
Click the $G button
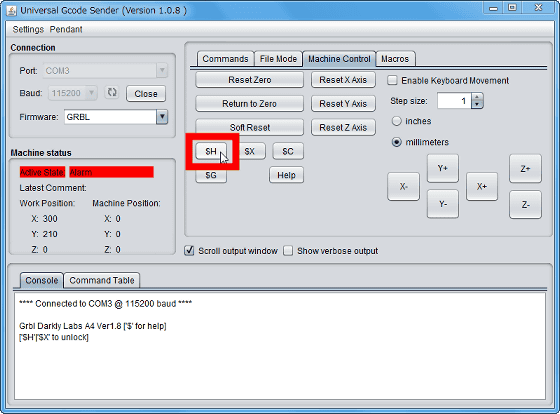(211, 175)
